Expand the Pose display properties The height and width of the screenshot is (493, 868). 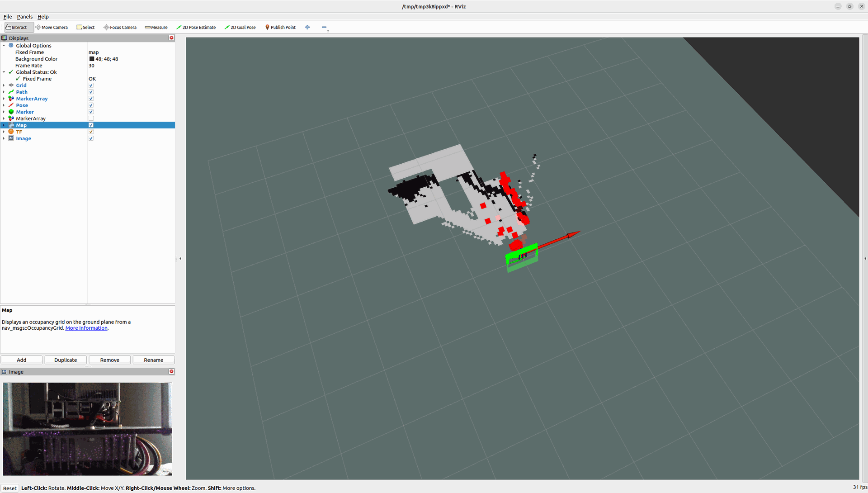(4, 105)
